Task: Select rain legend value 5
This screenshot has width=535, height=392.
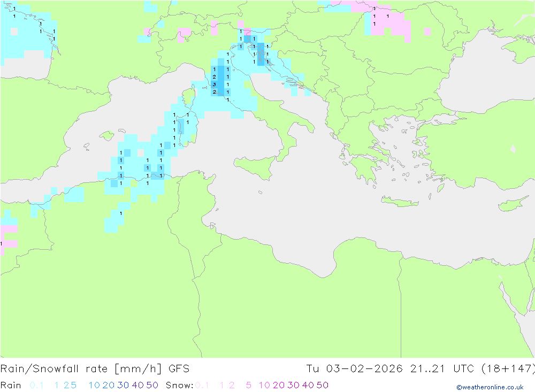Action: pos(74,385)
